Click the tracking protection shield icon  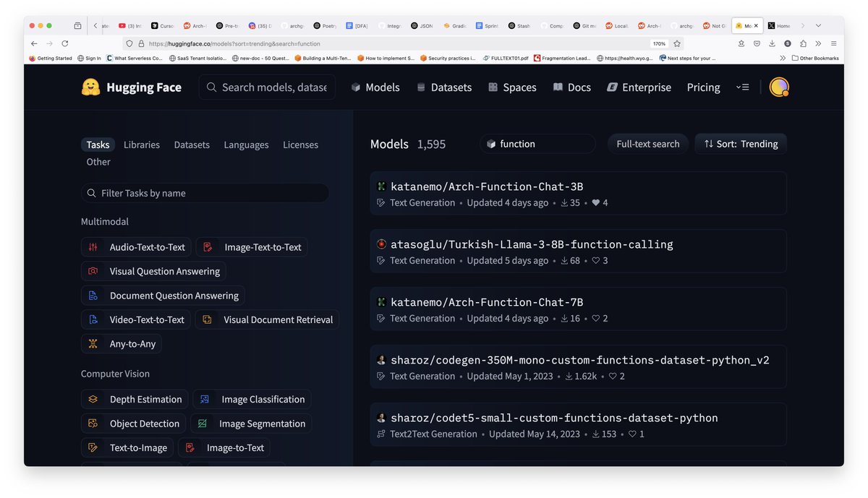pos(129,43)
